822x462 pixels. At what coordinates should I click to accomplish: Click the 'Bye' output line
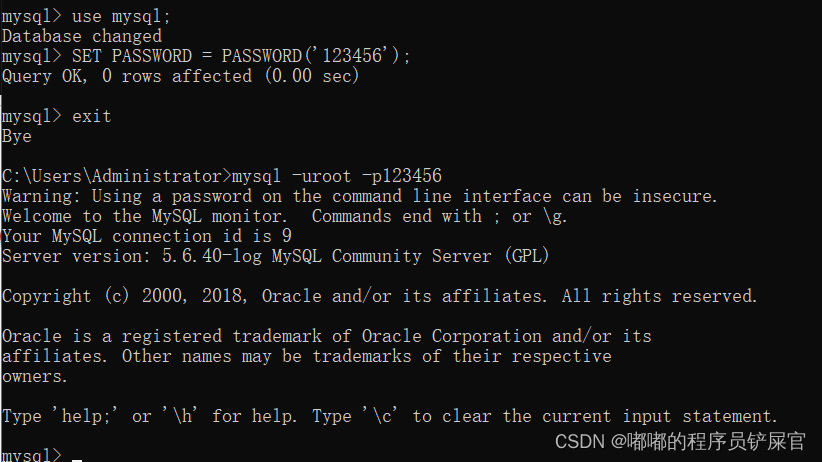click(x=17, y=136)
